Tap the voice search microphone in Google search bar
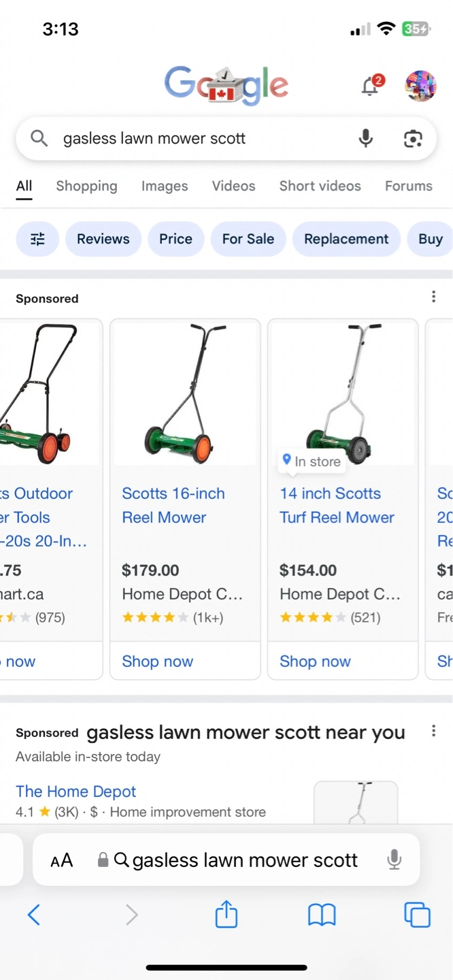Viewport: 453px width, 980px height. click(366, 138)
